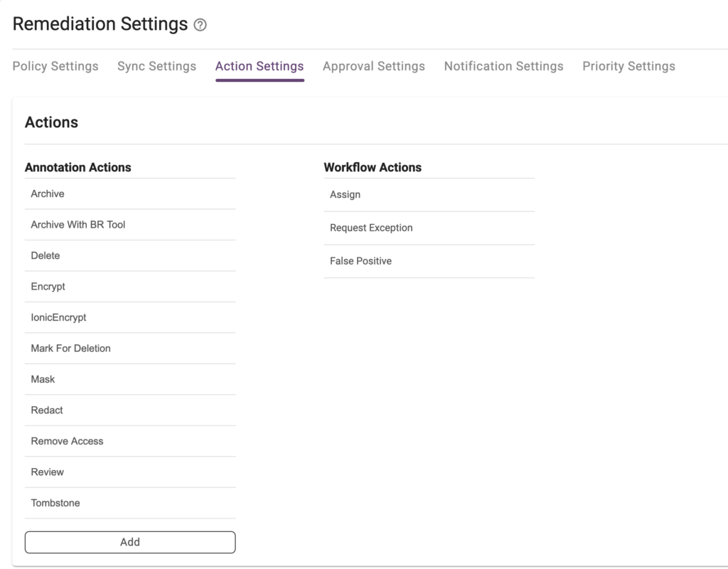The image size is (728, 569).
Task: Choose the Delete annotation action
Action: tap(130, 255)
